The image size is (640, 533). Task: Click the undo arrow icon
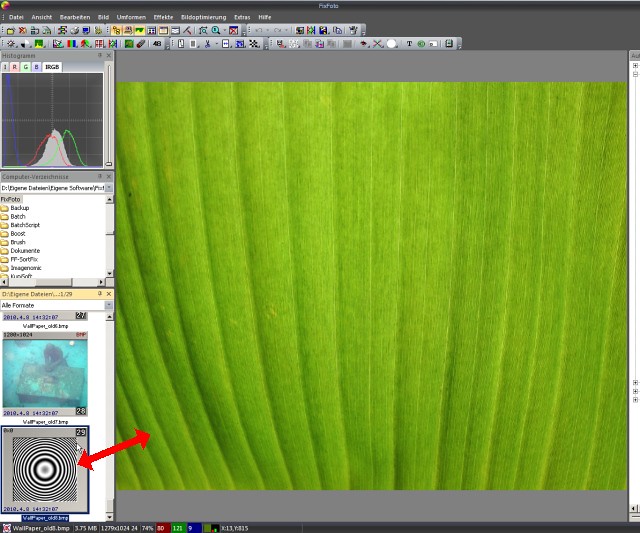click(x=259, y=31)
